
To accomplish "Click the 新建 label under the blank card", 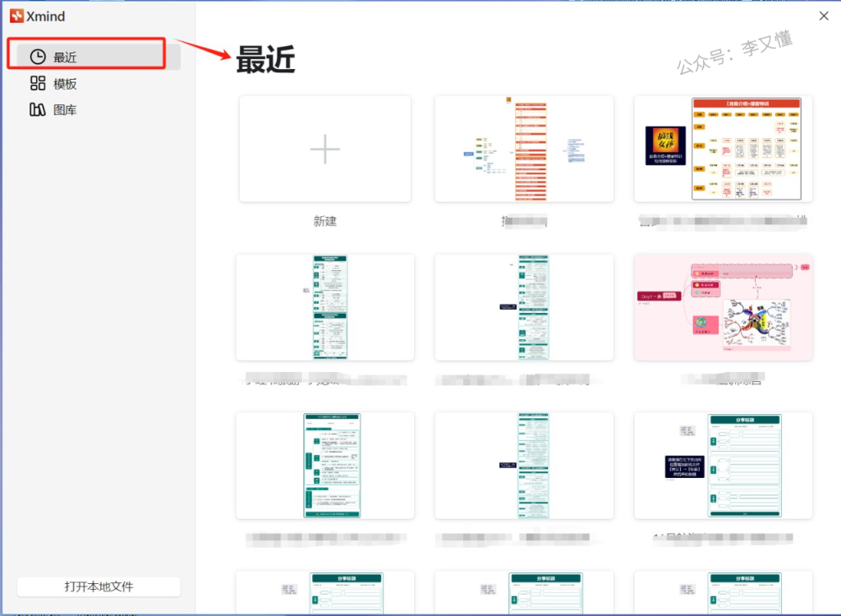I will (x=325, y=221).
